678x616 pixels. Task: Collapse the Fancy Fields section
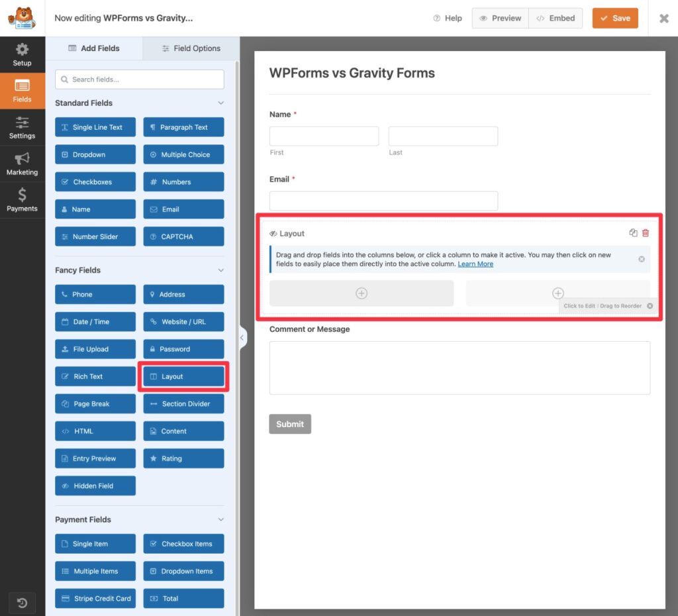pyautogui.click(x=221, y=270)
